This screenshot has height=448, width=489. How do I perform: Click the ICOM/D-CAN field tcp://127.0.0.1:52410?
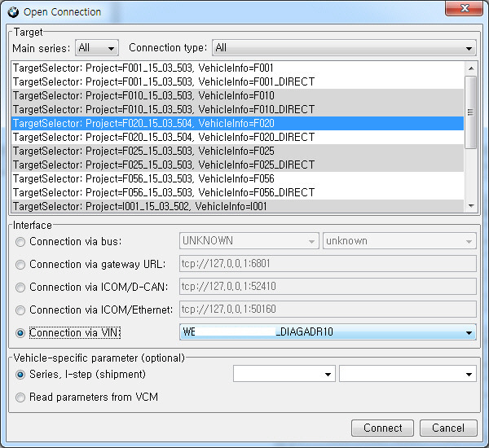pos(328,287)
